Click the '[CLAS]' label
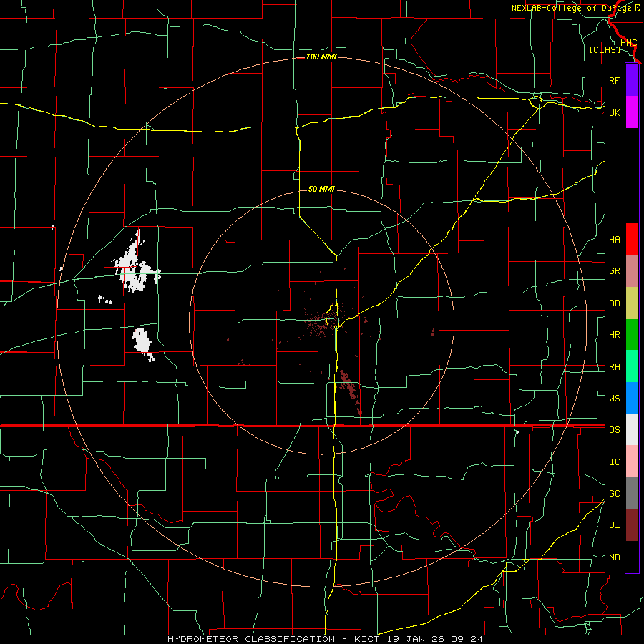Image resolution: width=644 pixels, height=644 pixels. click(x=605, y=49)
